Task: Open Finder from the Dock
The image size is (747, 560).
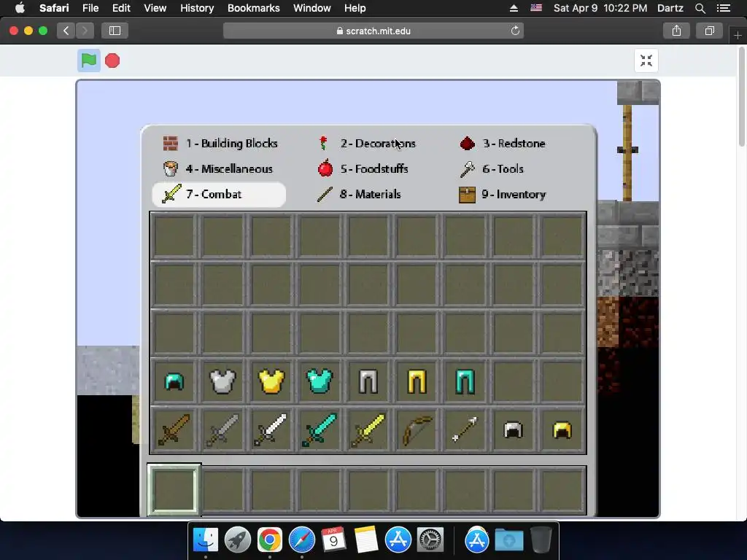Action: (x=205, y=540)
